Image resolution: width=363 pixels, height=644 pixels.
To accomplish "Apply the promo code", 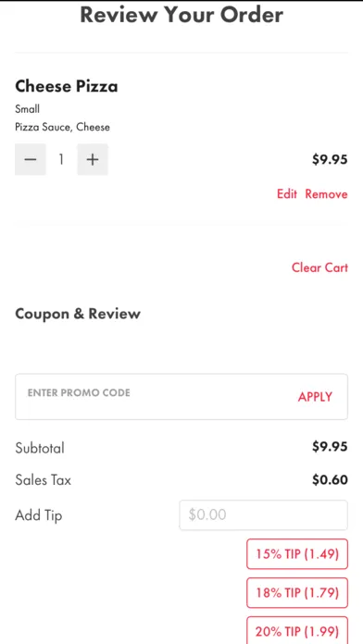I will click(x=316, y=397).
